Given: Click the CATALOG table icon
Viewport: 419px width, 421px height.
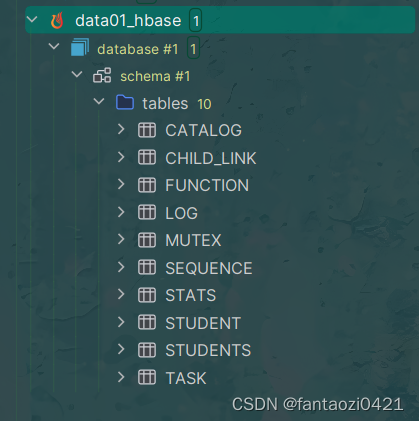Looking at the screenshot, I should pos(147,130).
